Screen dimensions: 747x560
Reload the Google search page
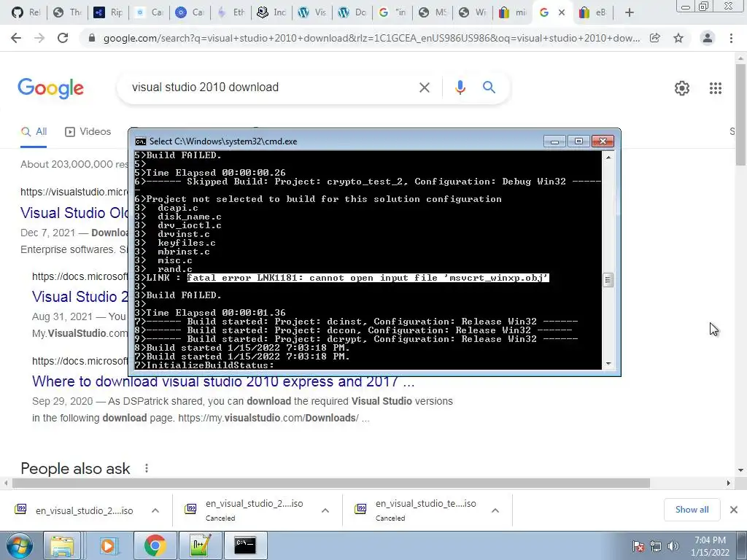(63, 38)
